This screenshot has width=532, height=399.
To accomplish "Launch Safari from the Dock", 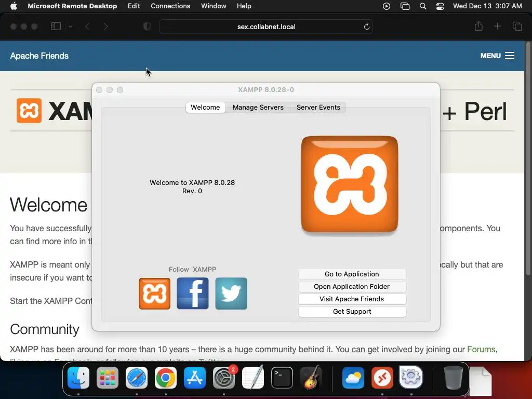I will pyautogui.click(x=137, y=378).
